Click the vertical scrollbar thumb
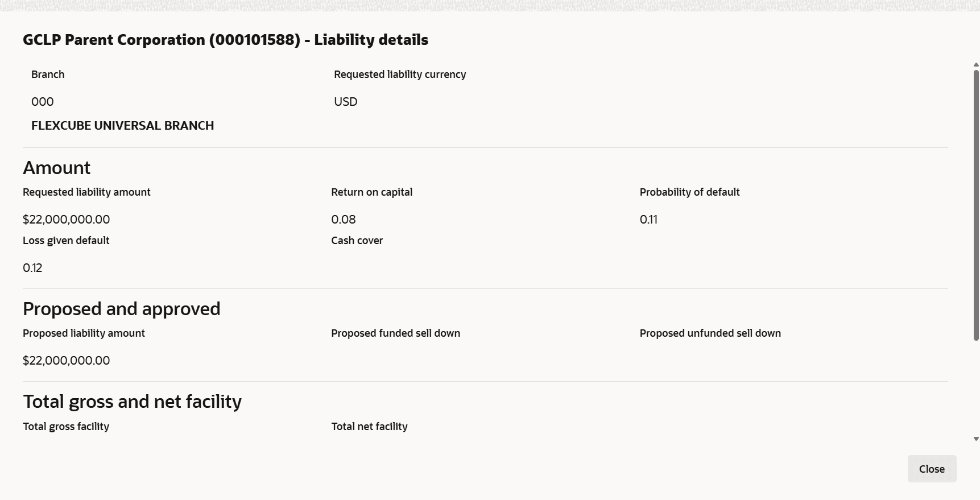Image resolution: width=980 pixels, height=500 pixels. (976, 205)
